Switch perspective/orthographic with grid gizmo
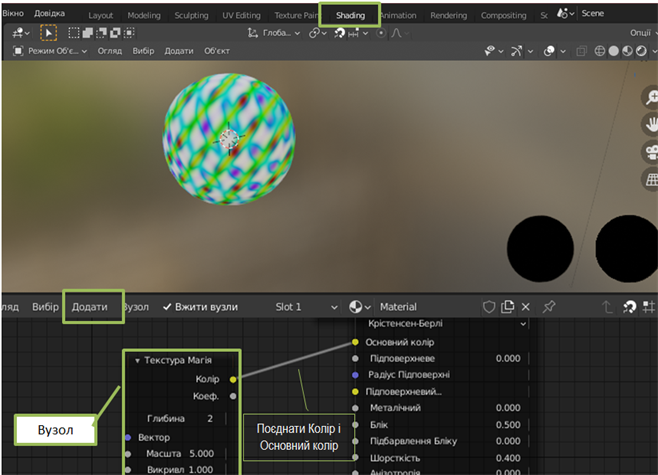 (x=648, y=180)
